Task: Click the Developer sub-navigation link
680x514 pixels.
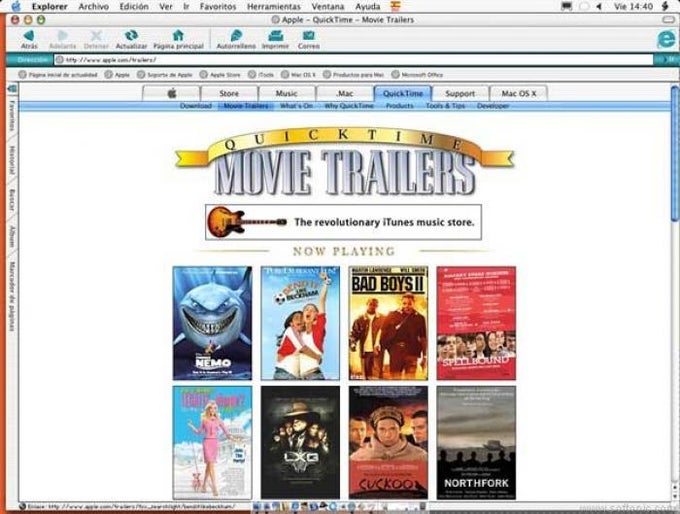Action: 493,106
